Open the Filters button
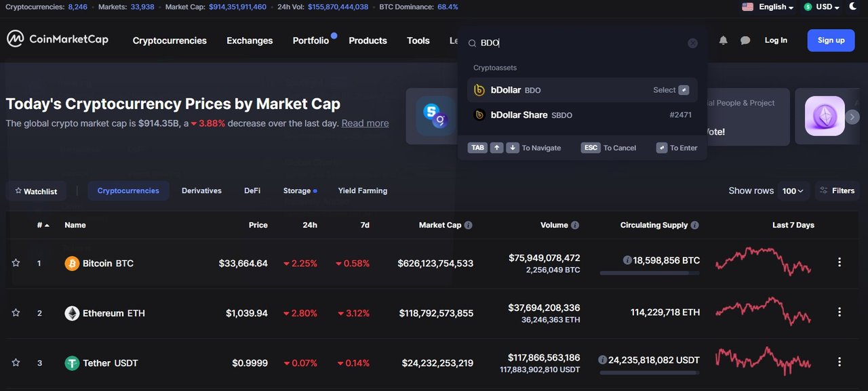 pos(837,190)
